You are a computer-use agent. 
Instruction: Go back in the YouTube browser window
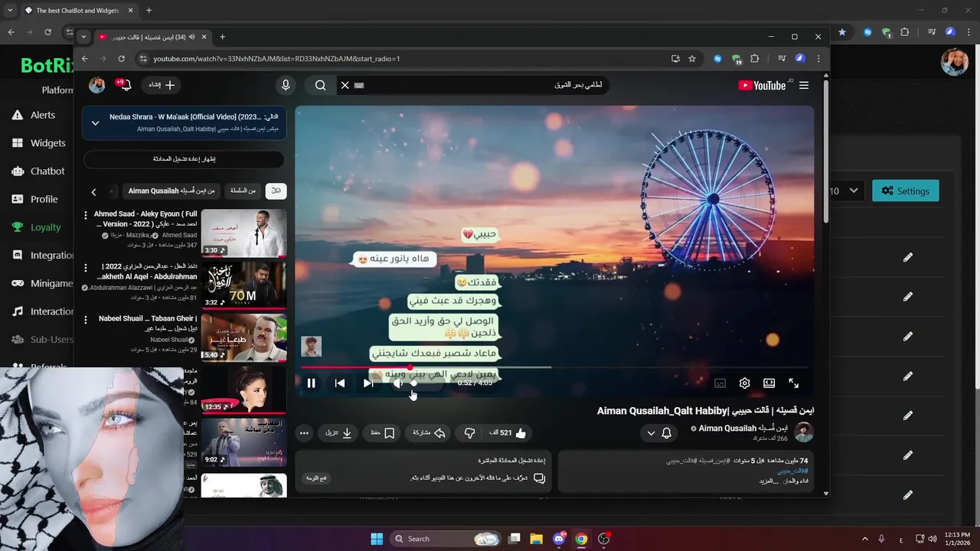tap(85, 58)
